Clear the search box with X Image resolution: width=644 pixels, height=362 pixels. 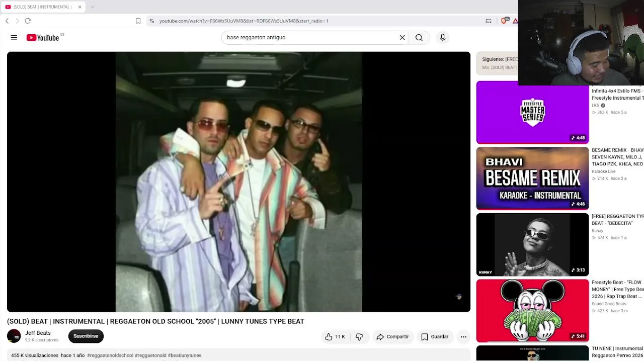402,38
